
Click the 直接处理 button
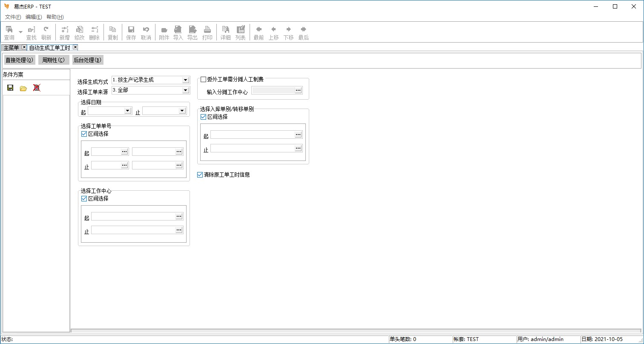[20, 60]
